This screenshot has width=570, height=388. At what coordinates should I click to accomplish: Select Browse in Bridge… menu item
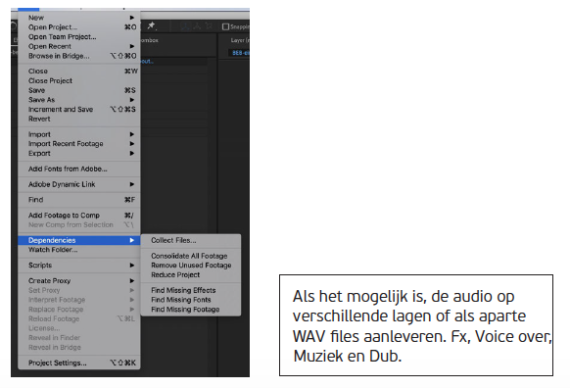pyautogui.click(x=79, y=56)
